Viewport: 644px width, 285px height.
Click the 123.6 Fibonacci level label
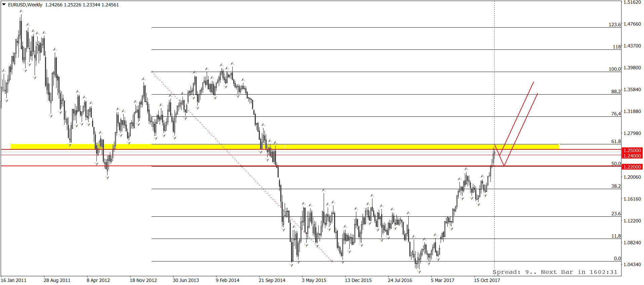pyautogui.click(x=615, y=25)
